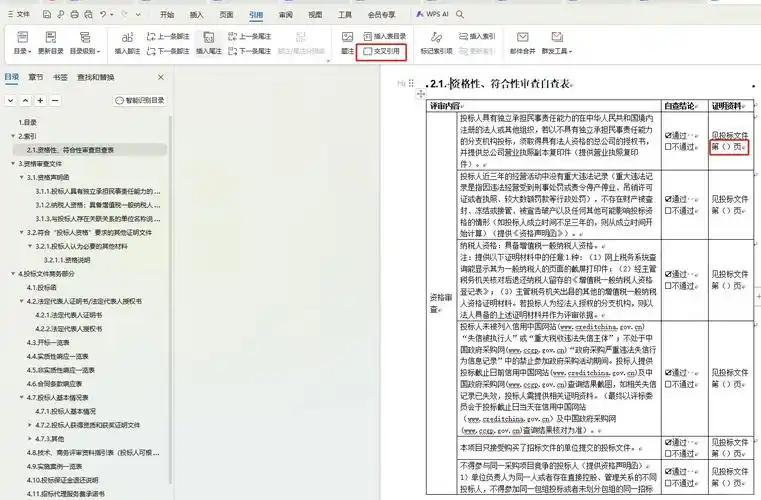The image size is (761, 500).
Task: Click the plus button in navigation pane
Action: (x=41, y=100)
